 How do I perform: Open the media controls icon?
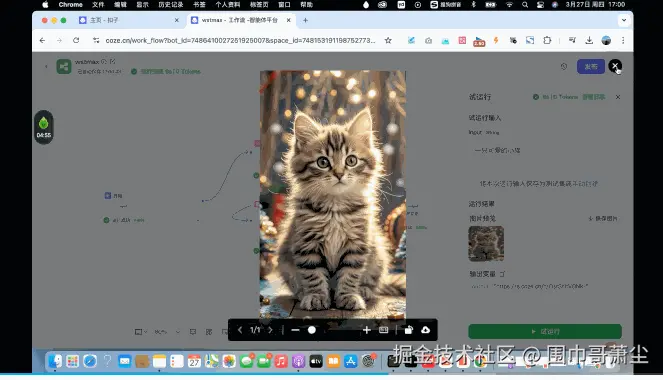pyautogui.click(x=572, y=41)
